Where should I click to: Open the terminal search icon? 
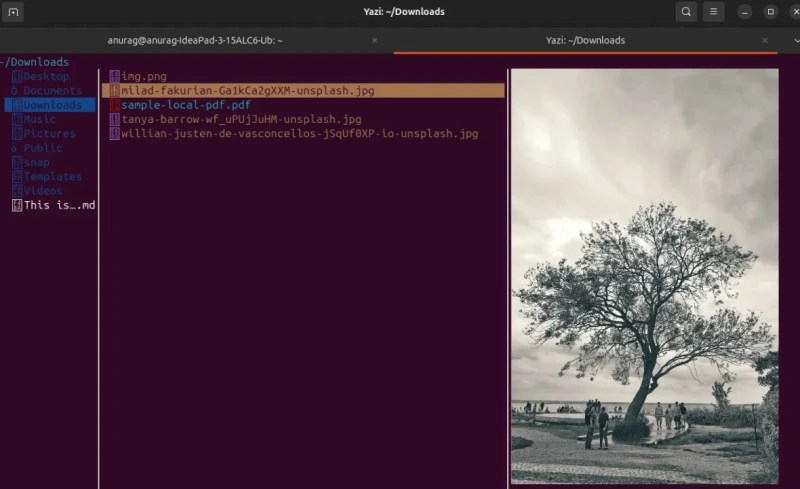coord(686,11)
